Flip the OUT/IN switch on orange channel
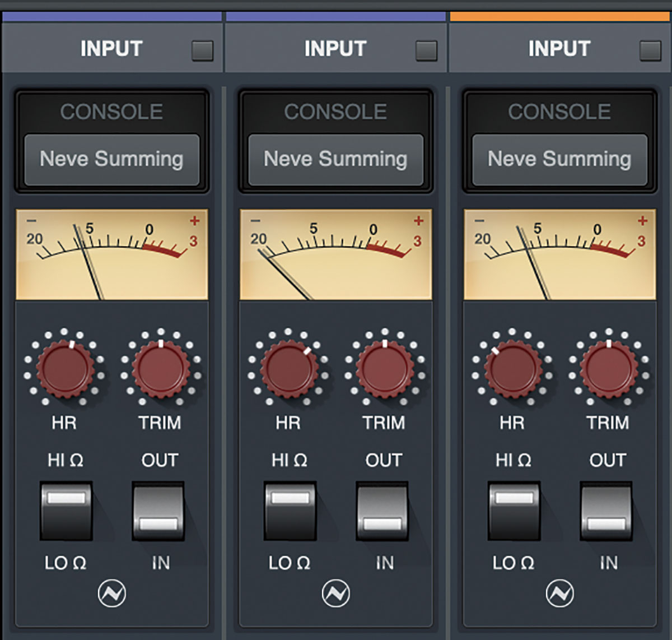 (x=606, y=511)
